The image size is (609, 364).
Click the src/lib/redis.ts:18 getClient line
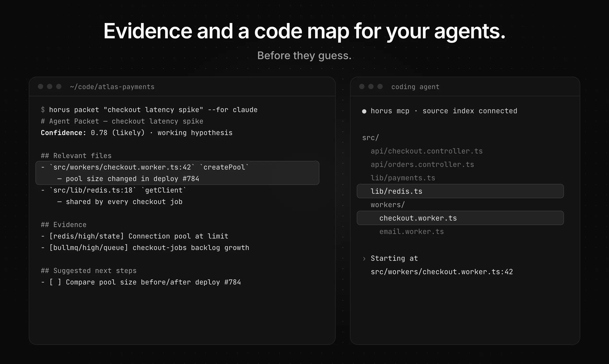tap(114, 190)
